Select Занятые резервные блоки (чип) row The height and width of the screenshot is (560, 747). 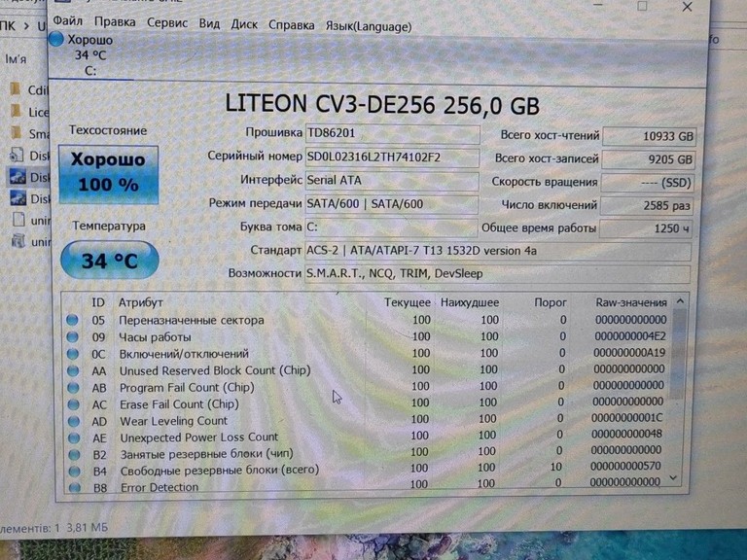pos(367,453)
